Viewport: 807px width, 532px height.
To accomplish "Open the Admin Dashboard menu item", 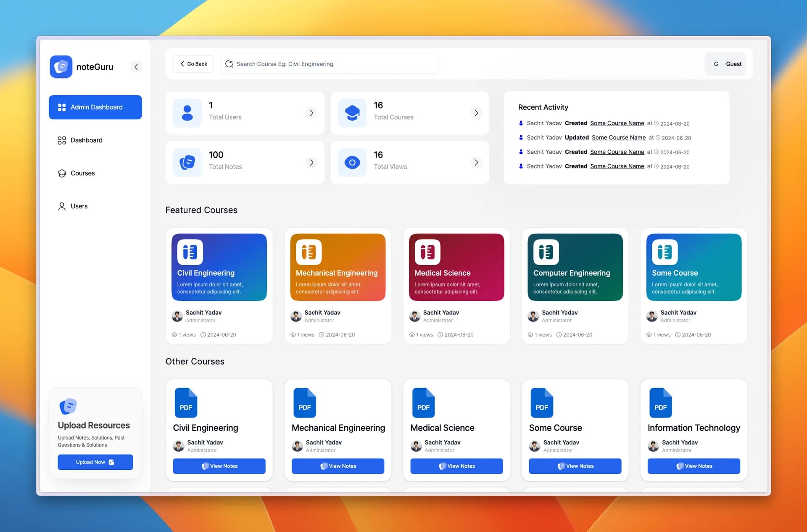I will (95, 107).
